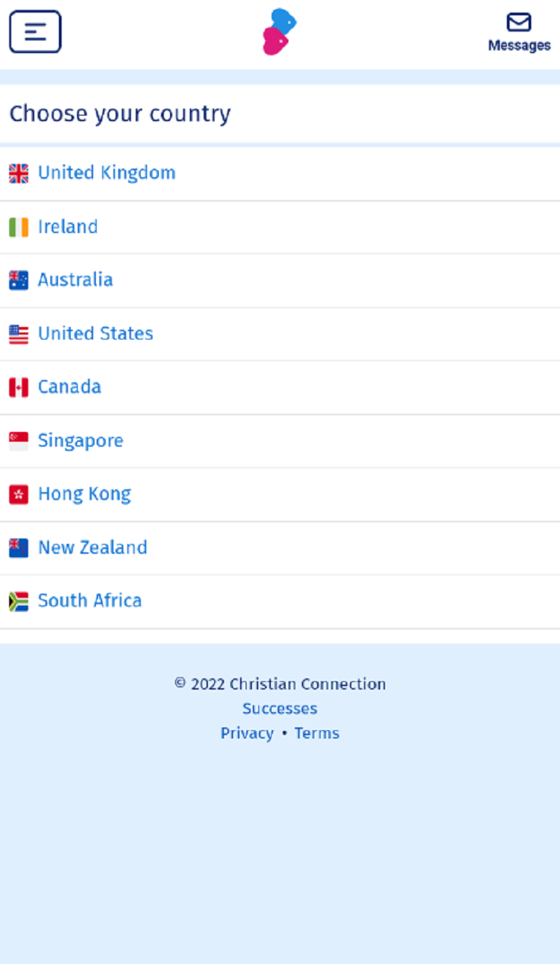Select United Kingdom as your country
Viewport: 560px width, 964px height.
click(x=106, y=173)
